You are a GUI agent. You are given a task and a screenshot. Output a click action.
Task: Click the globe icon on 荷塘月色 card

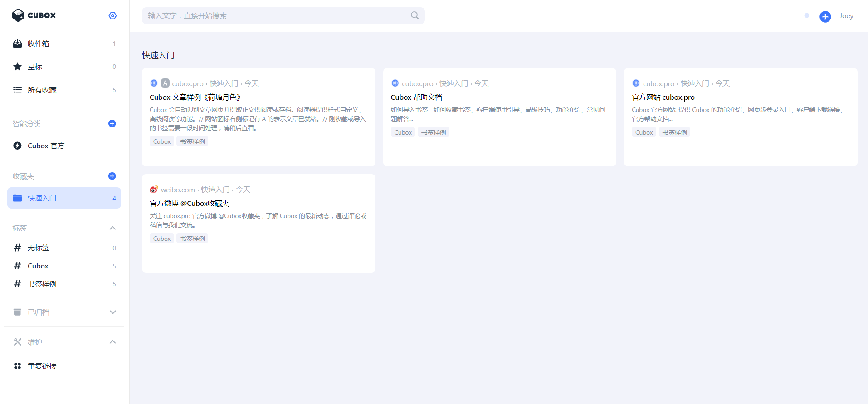(x=154, y=83)
